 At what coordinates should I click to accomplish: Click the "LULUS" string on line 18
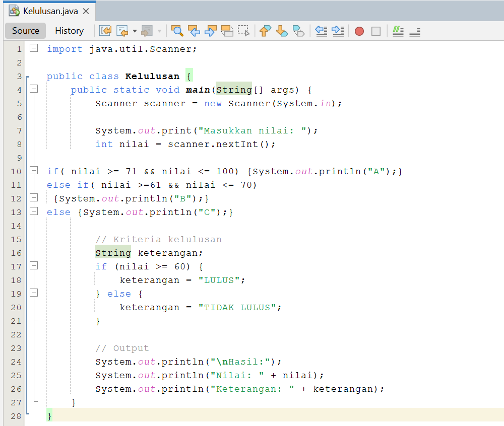click(x=219, y=280)
